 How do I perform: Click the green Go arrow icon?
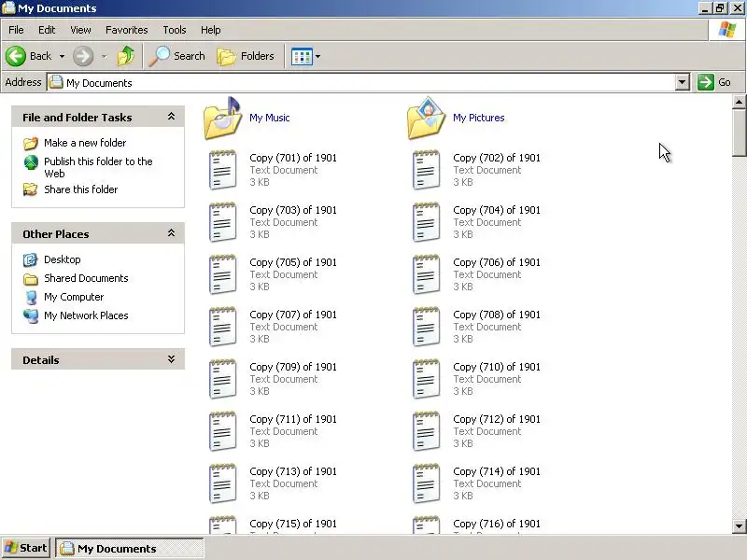point(706,82)
